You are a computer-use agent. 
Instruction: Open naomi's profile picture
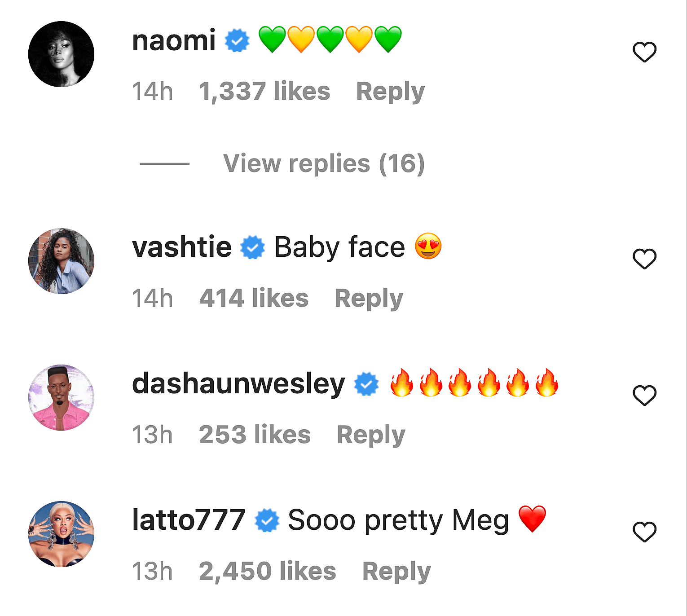click(62, 53)
